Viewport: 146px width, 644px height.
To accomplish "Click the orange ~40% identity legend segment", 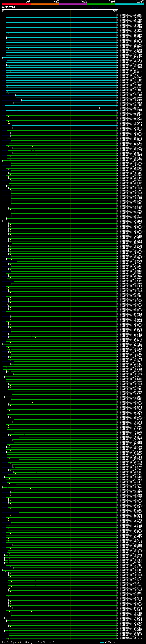I will coord(45,4).
